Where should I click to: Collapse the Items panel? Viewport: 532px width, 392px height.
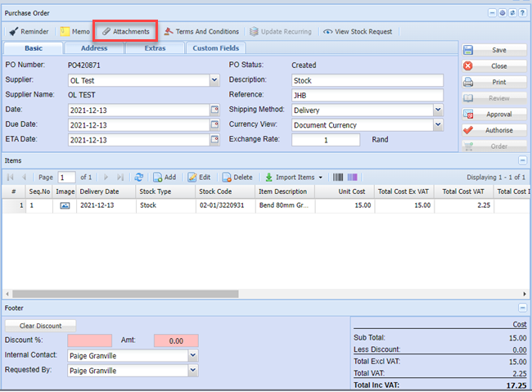click(523, 160)
